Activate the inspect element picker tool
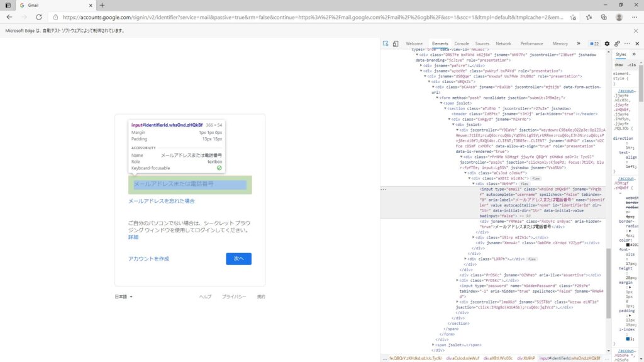This screenshot has height=362, width=644. pos(386,43)
